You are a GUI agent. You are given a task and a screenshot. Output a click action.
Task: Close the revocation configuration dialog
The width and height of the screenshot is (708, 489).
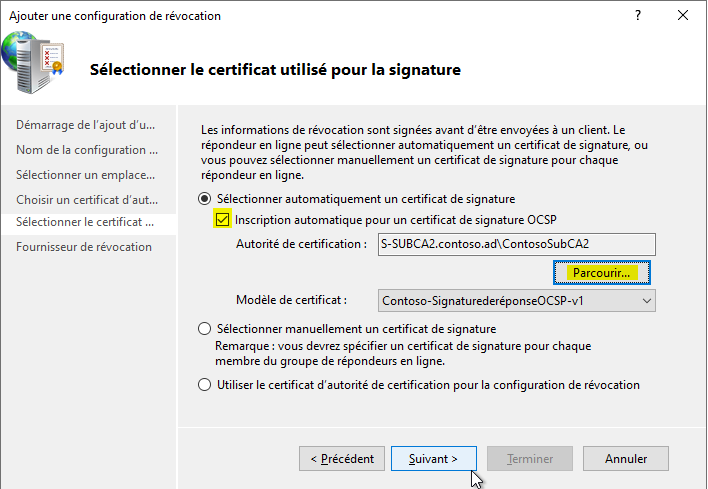(683, 15)
